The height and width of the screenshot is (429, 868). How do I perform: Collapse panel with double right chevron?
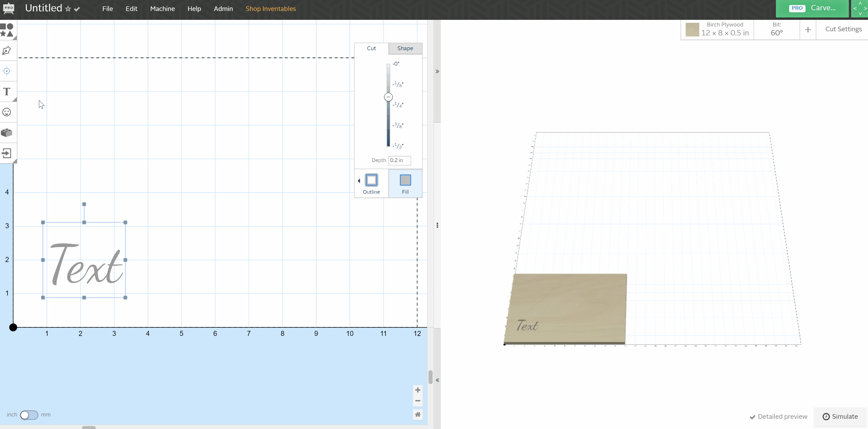click(x=437, y=71)
